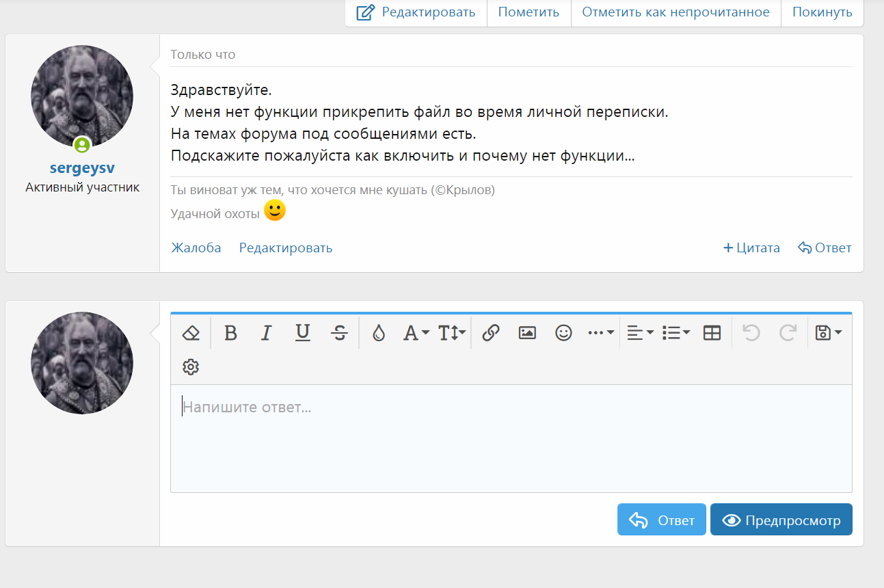Click the Редактировать button at top
Viewport: 884px width, 588px height.
[416, 12]
